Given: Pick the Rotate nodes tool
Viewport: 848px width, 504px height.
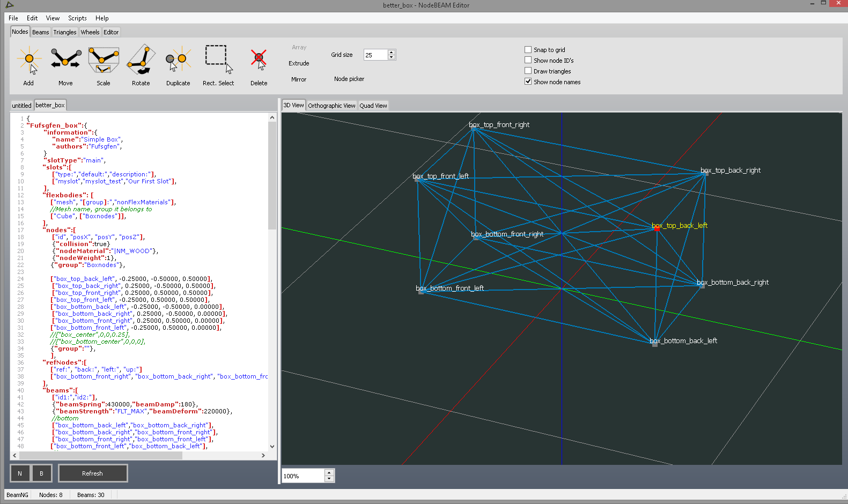Looking at the screenshot, I should (x=141, y=65).
